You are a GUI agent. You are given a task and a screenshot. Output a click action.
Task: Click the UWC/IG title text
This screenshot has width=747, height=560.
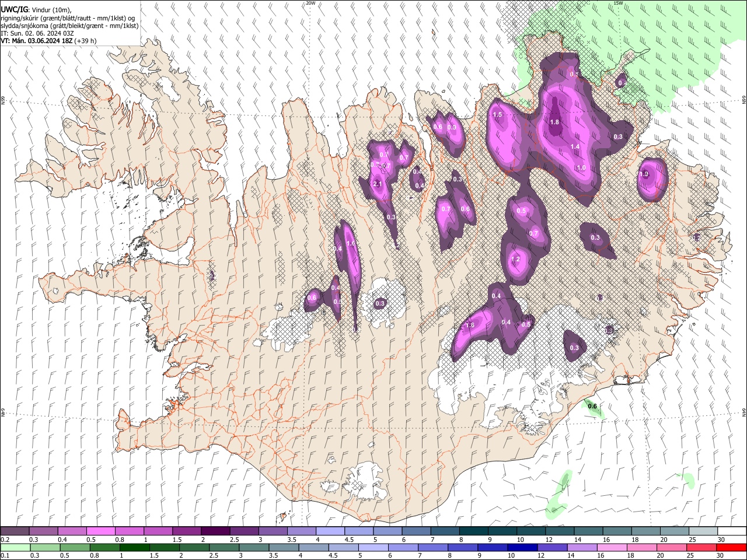click(x=14, y=9)
